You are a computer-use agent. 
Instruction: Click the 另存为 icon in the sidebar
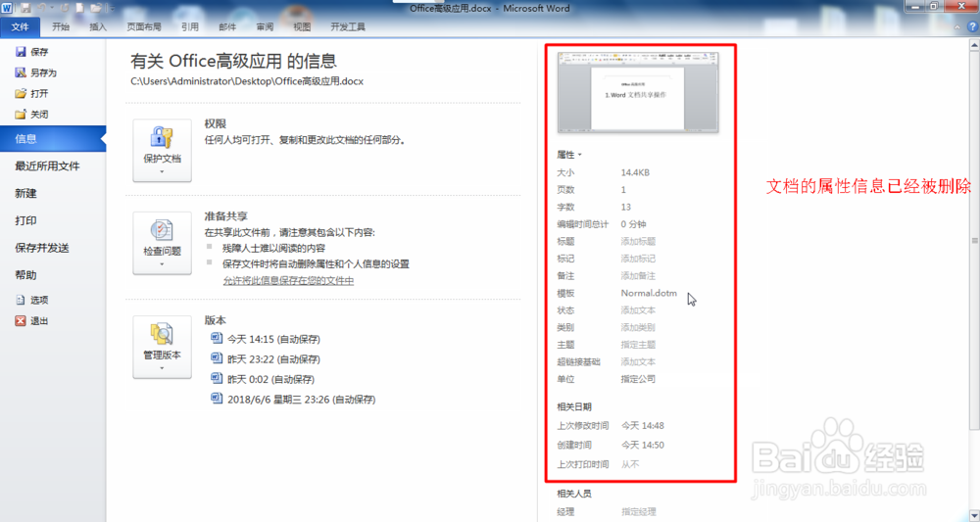click(21, 72)
